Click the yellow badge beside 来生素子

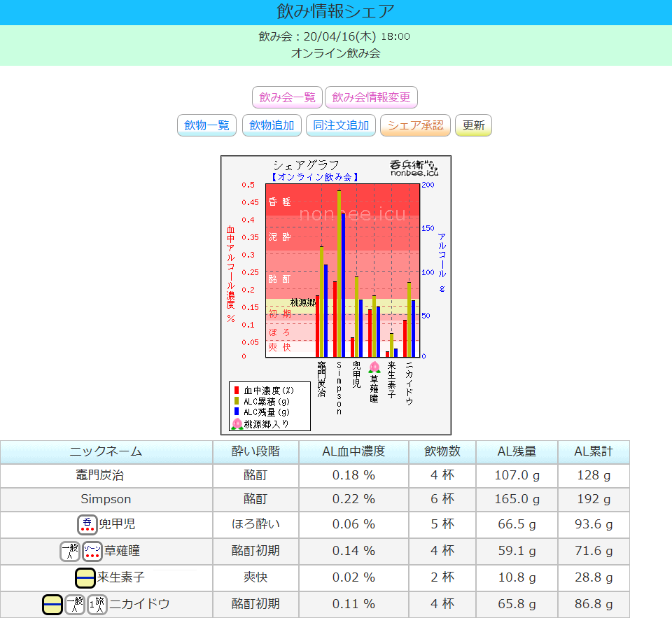click(x=85, y=578)
